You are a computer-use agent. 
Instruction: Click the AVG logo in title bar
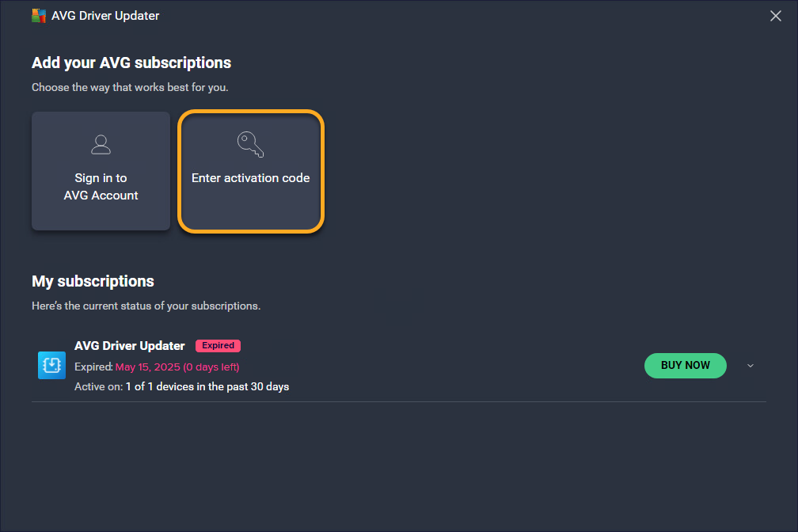point(39,16)
